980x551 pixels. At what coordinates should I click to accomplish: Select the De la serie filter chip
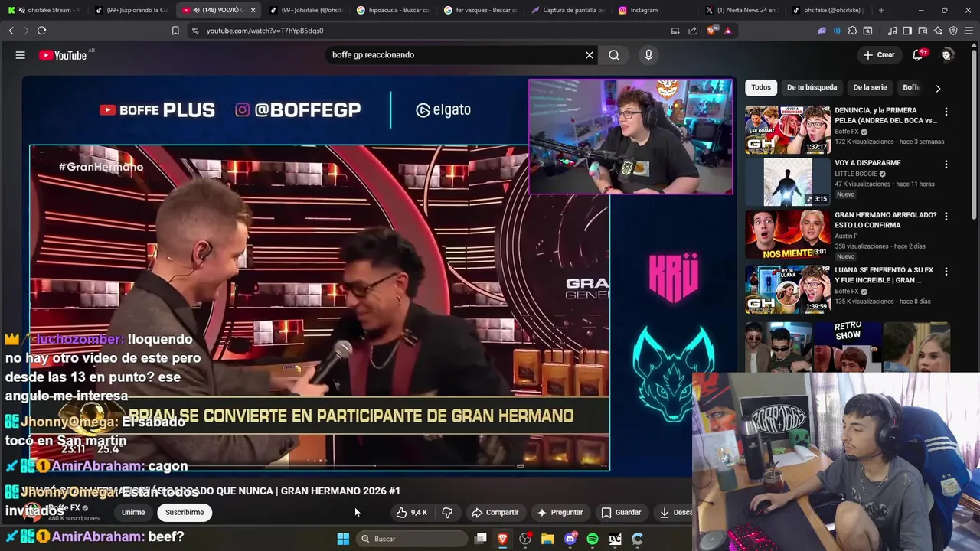pyautogui.click(x=870, y=87)
